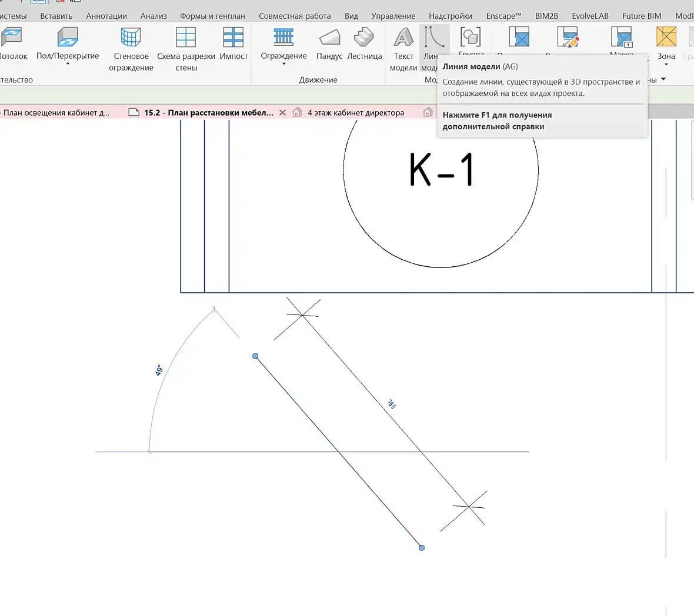Click the selected blue diagonal model line
Screen dimensions: 694x616
point(339,452)
